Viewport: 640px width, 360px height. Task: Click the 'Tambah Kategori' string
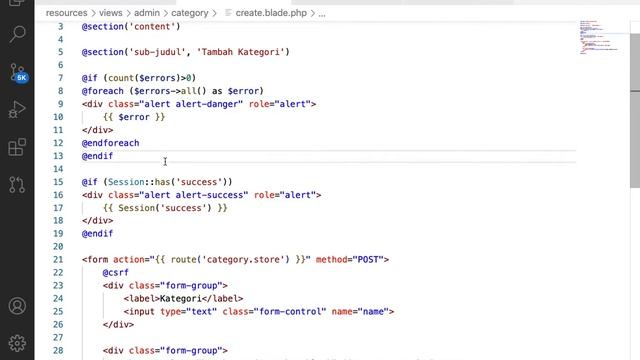240,52
